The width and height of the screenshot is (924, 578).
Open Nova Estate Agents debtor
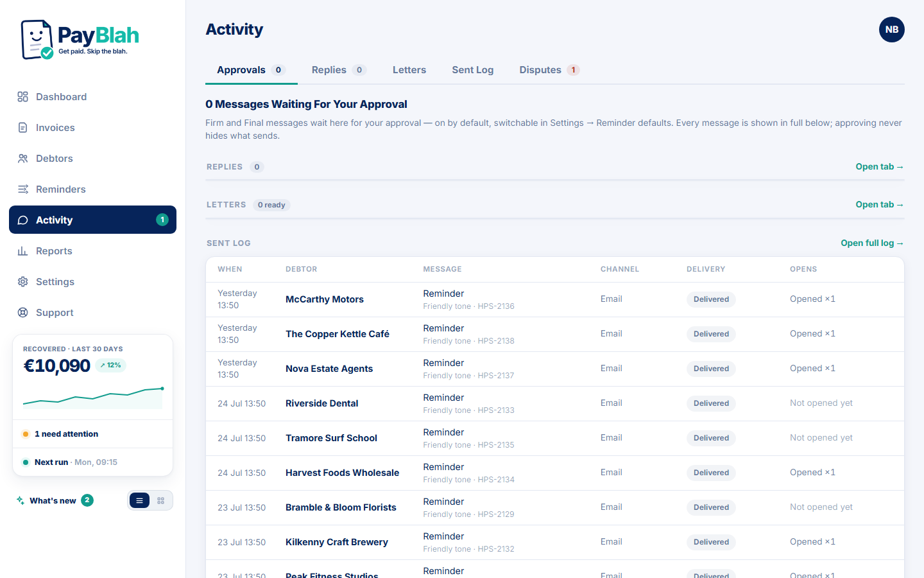click(x=329, y=369)
